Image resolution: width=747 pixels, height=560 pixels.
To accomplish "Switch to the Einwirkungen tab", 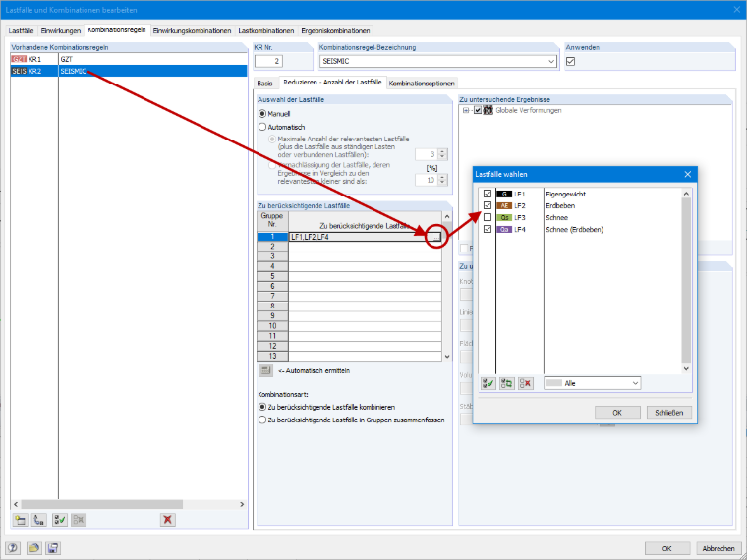I will coord(61,31).
